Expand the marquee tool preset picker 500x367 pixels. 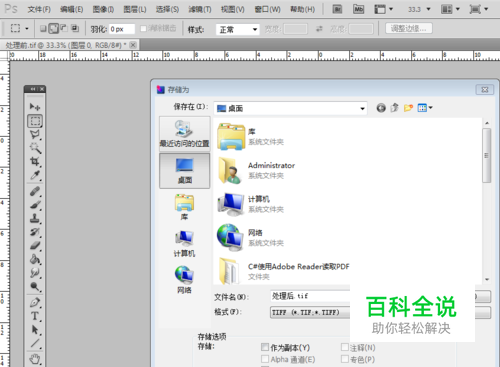coord(27,29)
